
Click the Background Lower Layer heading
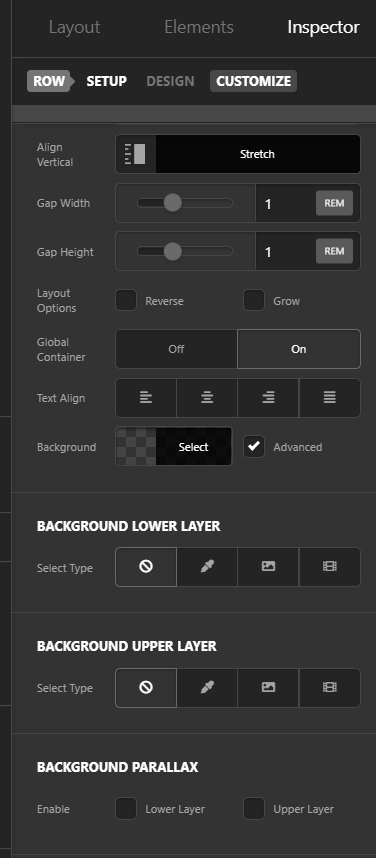click(x=129, y=526)
